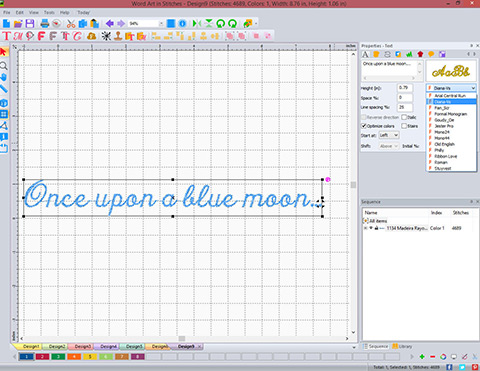Screen dimensions: 480x371
Task: Choose Old English font
Action: coord(451,144)
